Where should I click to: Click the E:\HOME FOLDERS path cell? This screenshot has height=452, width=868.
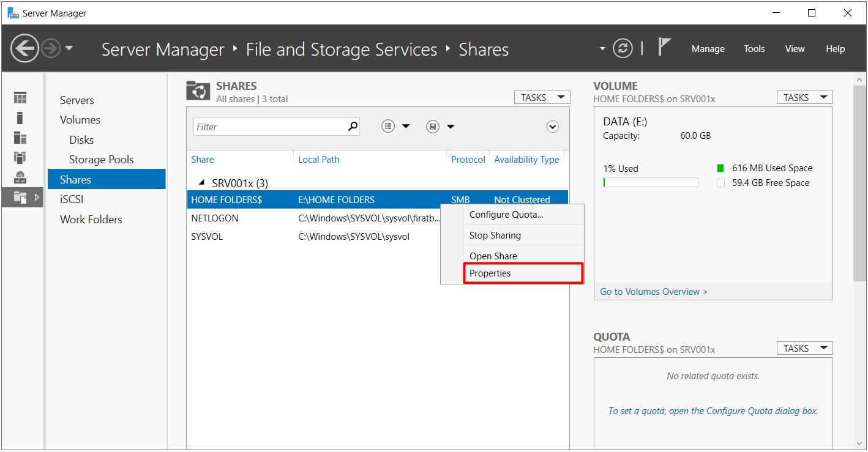[x=336, y=200]
